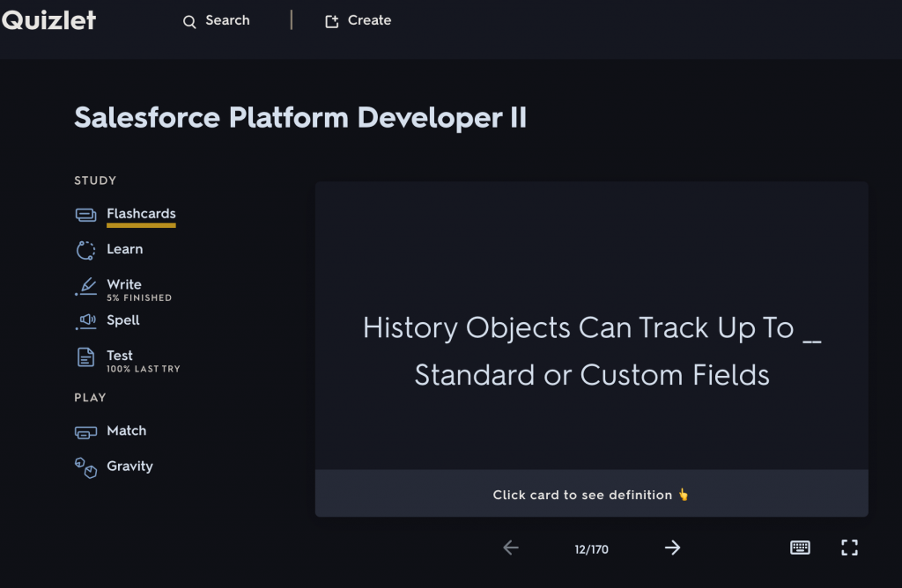Open keyboard shortcuts icon
This screenshot has height=588, width=902.
[800, 548]
